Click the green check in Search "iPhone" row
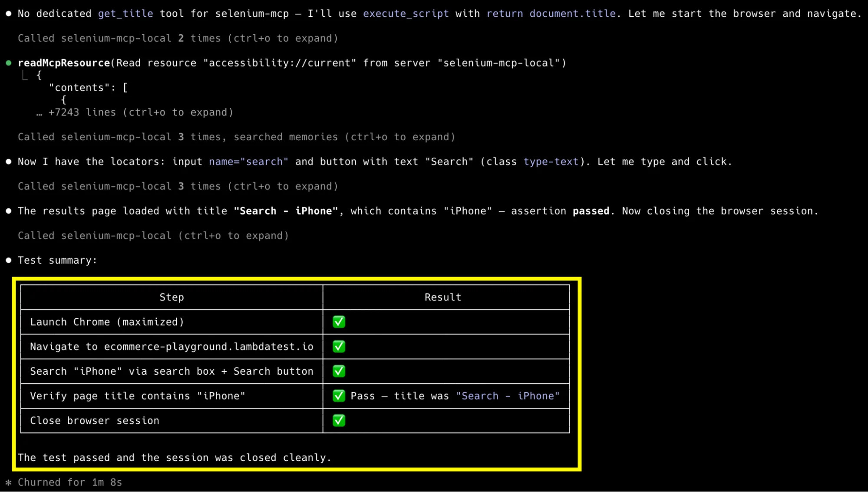The height and width of the screenshot is (492, 868). pyautogui.click(x=339, y=371)
